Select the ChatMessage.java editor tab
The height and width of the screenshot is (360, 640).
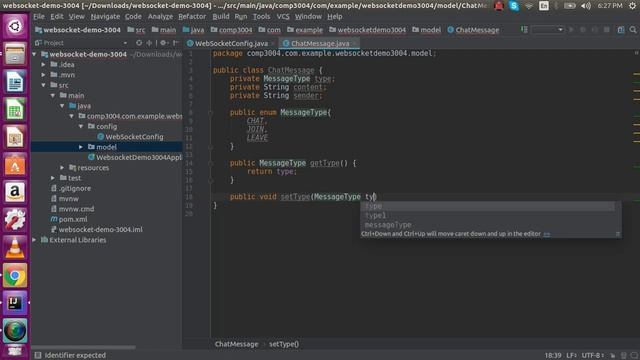click(320, 43)
